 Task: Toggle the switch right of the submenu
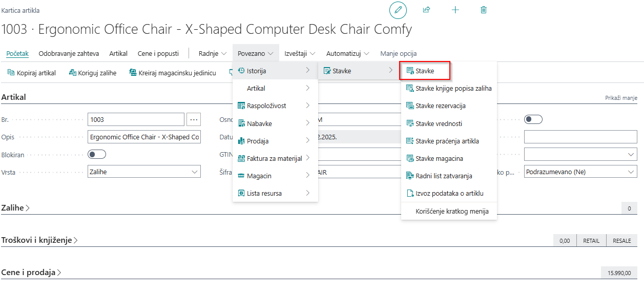[x=533, y=119]
